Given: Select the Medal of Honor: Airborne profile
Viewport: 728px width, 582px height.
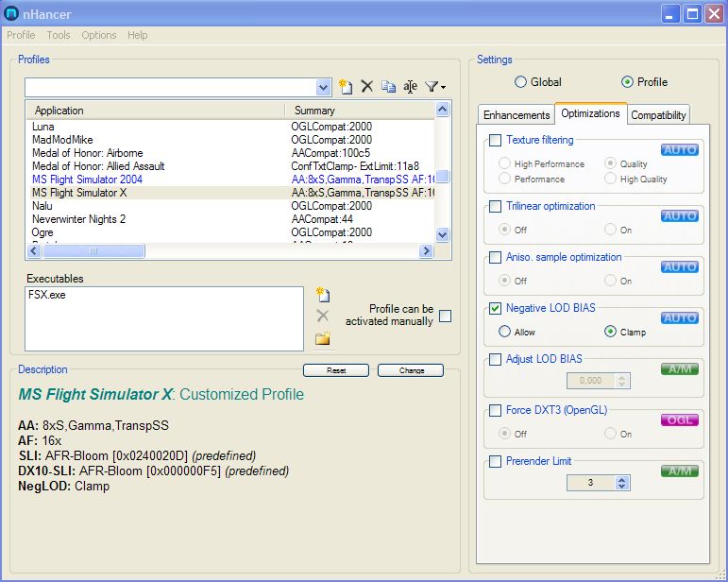Looking at the screenshot, I should [x=230, y=153].
